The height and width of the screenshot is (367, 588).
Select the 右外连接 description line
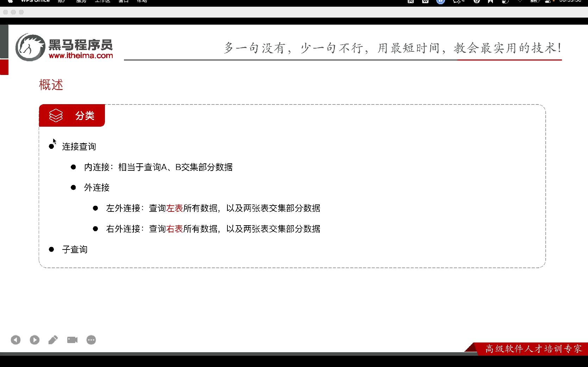point(213,229)
